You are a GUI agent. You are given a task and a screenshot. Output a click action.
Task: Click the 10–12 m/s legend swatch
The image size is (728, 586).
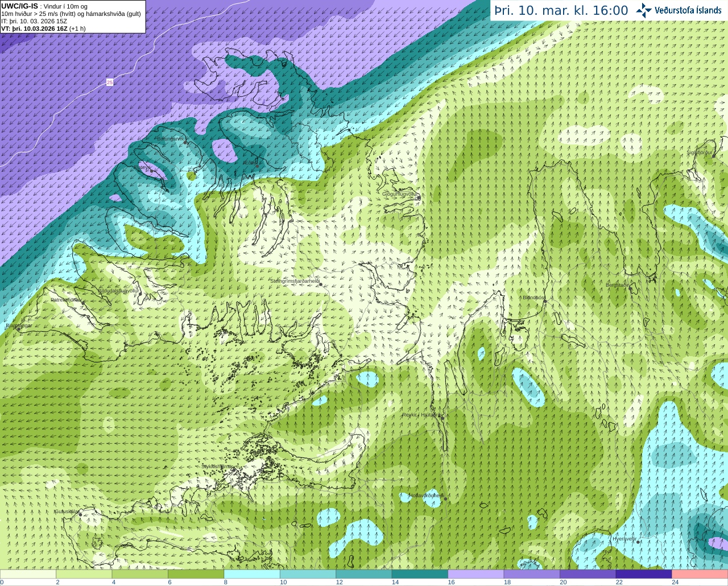coord(308,574)
